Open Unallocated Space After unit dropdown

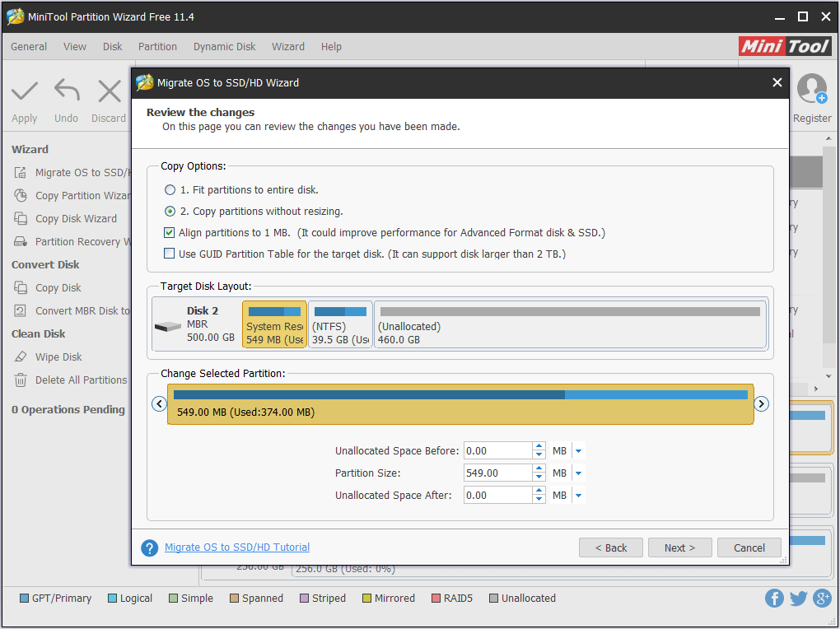click(579, 496)
